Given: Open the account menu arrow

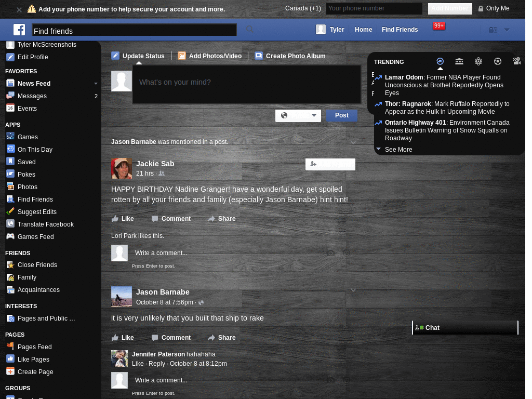Looking at the screenshot, I should point(507,30).
